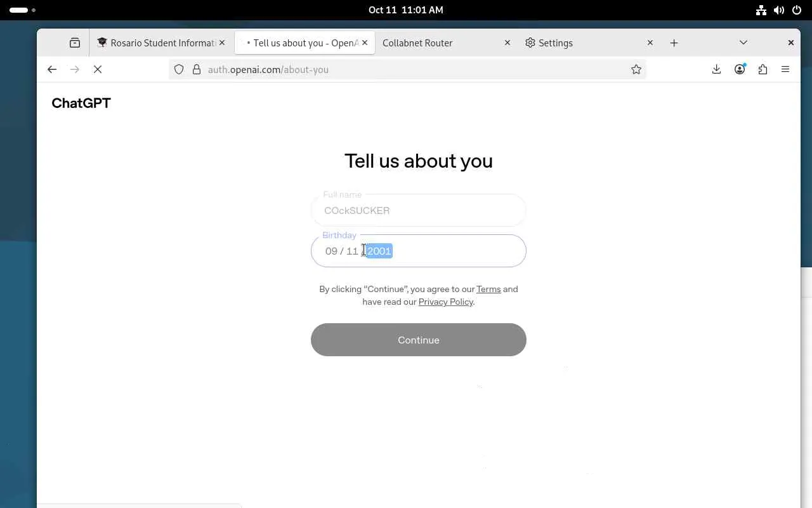Click the address bar URL

268,69
